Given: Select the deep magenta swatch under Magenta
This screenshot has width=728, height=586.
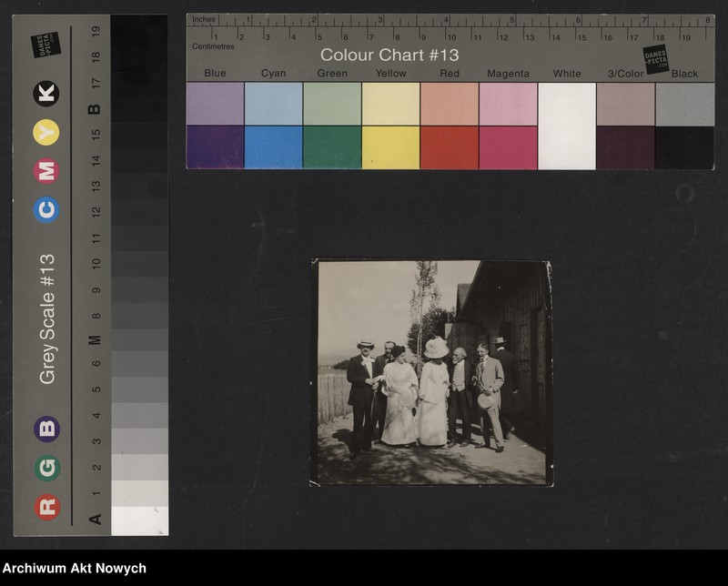Looking at the screenshot, I should click(508, 147).
